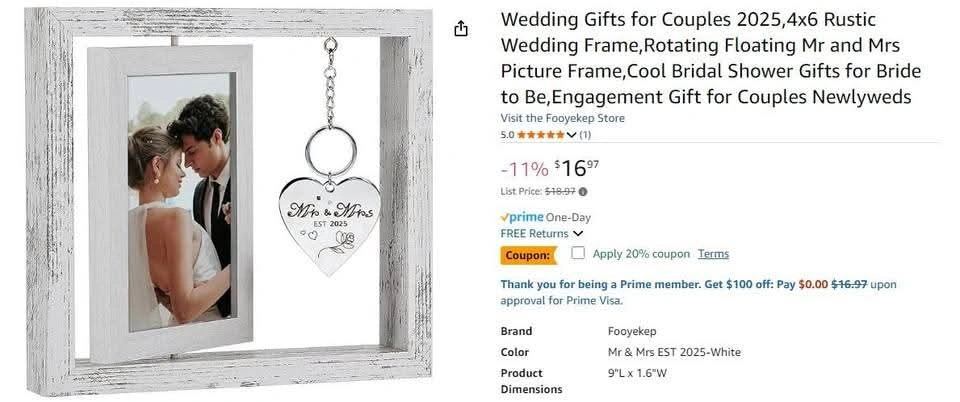The image size is (960, 402).
Task: Open the coupon Terms link
Action: pyautogui.click(x=713, y=253)
